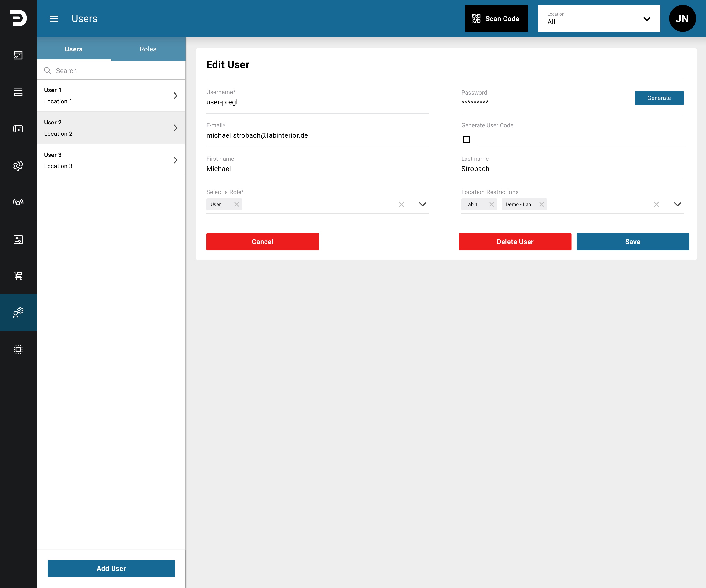Screen dimensions: 706x588
Task: Click the Cancel button
Action: 263,242
